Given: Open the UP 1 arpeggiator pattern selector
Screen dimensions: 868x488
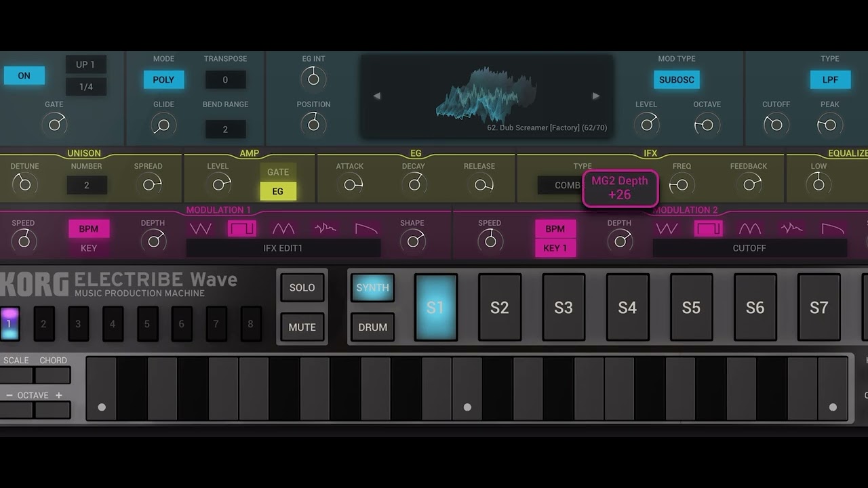Looking at the screenshot, I should [85, 64].
